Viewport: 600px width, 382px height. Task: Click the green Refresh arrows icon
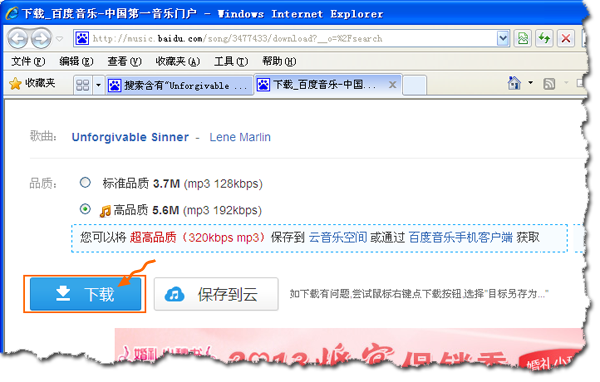pos(544,38)
